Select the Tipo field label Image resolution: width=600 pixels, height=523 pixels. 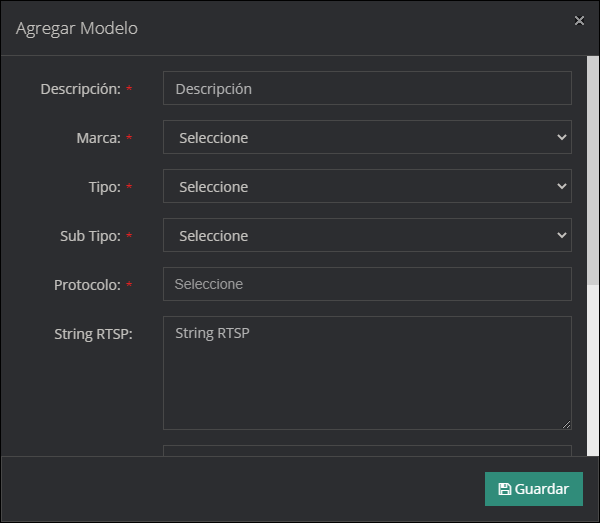coord(104,187)
